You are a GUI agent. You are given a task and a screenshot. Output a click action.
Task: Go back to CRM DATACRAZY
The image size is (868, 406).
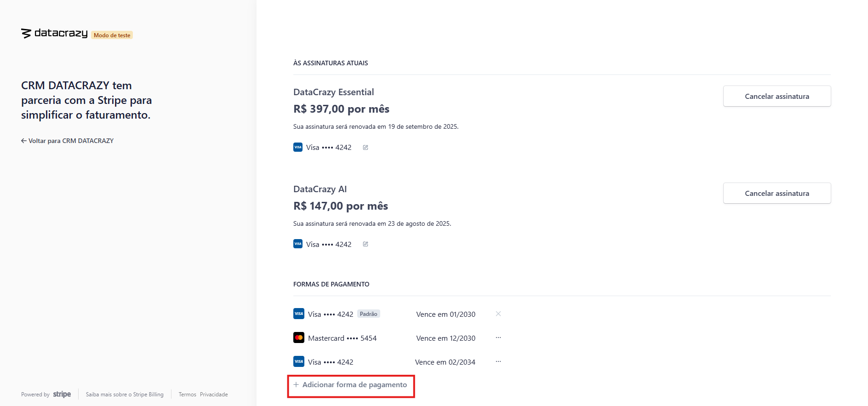[x=67, y=141]
